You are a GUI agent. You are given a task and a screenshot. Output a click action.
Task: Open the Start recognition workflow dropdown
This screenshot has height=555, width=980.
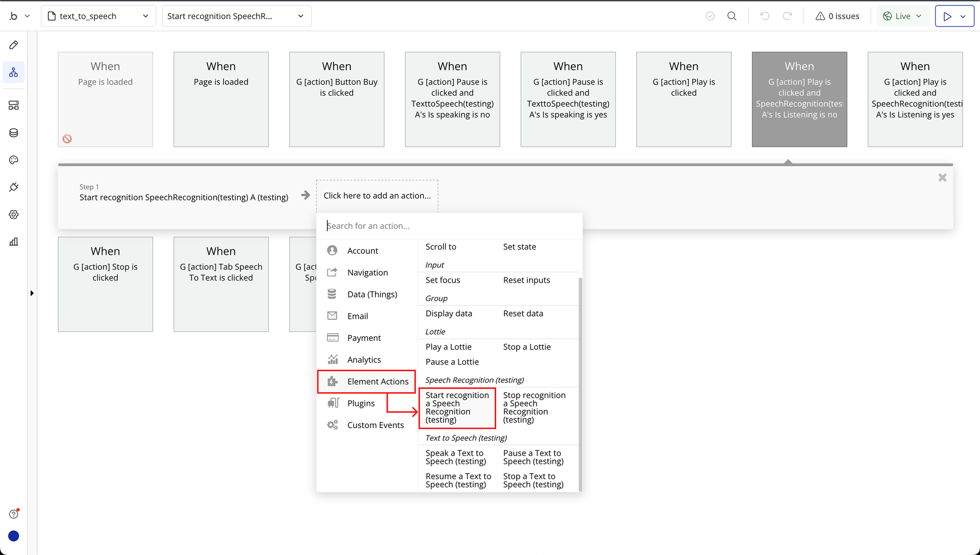point(236,16)
